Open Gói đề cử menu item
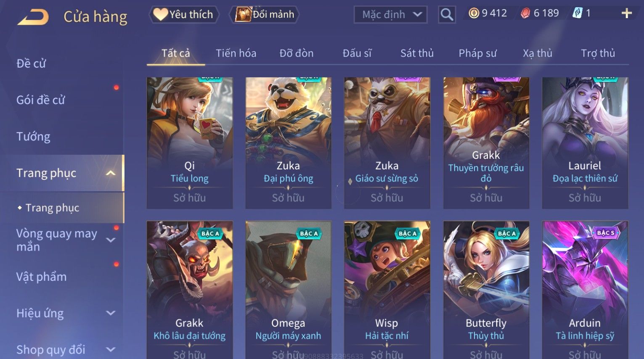Image resolution: width=644 pixels, height=359 pixels. [x=41, y=100]
